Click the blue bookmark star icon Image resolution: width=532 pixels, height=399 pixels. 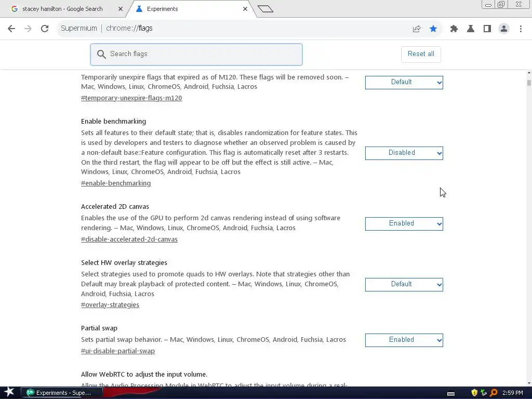click(433, 29)
